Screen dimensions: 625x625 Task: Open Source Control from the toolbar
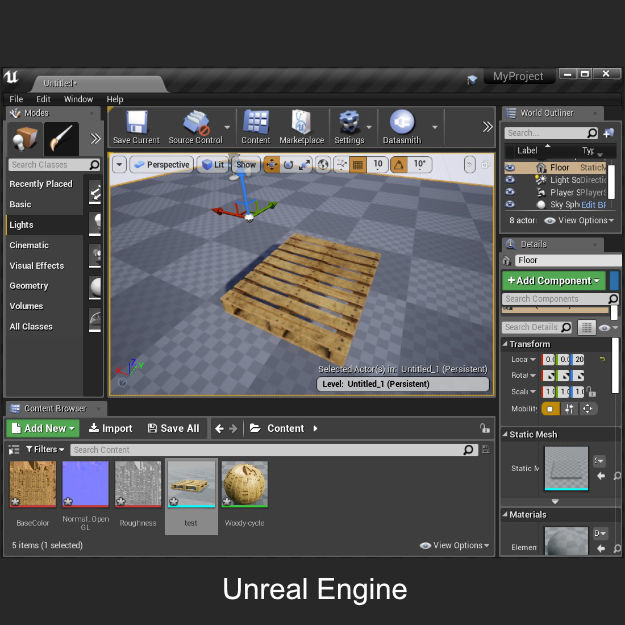click(x=196, y=123)
